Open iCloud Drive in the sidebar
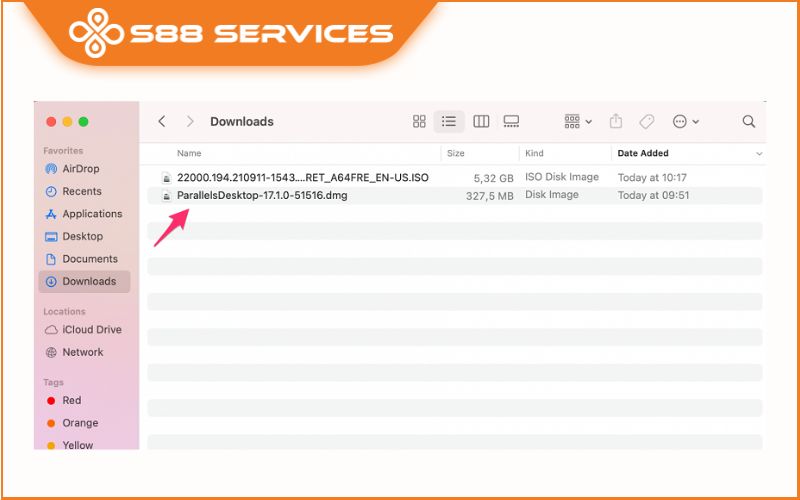The height and width of the screenshot is (500, 800). 84,330
